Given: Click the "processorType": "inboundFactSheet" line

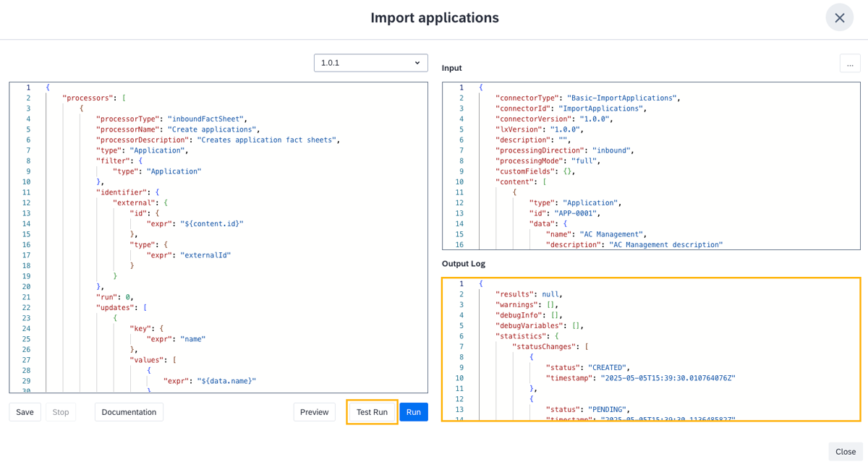Looking at the screenshot, I should [171, 119].
